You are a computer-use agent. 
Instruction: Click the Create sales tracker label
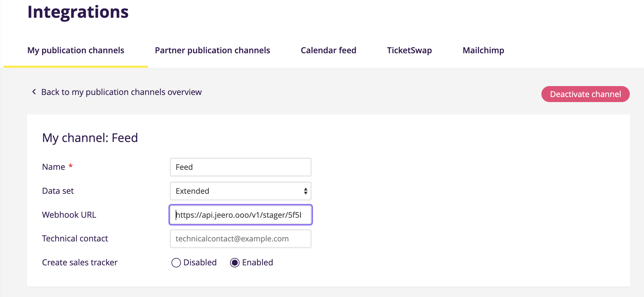coord(80,262)
